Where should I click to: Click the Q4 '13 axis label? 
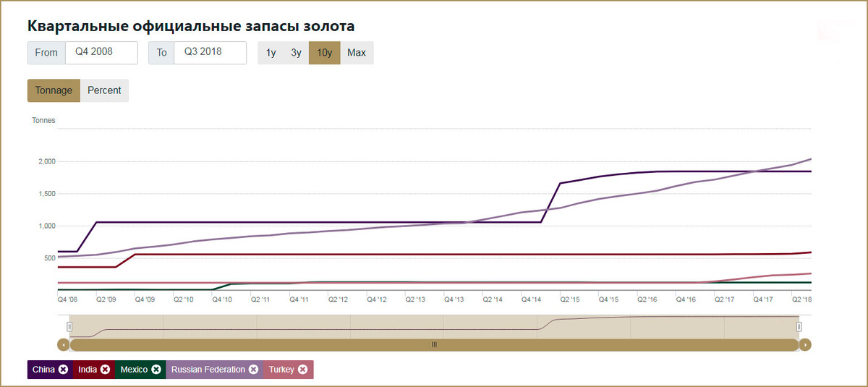click(454, 298)
